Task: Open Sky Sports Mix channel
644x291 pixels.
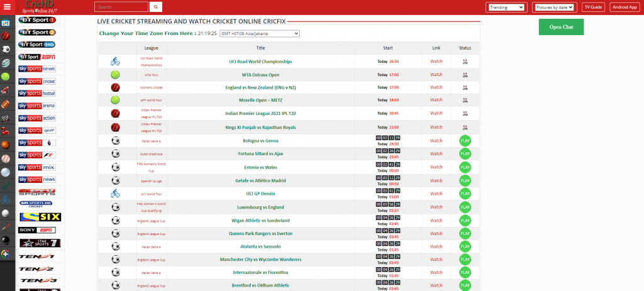Action: click(37, 167)
